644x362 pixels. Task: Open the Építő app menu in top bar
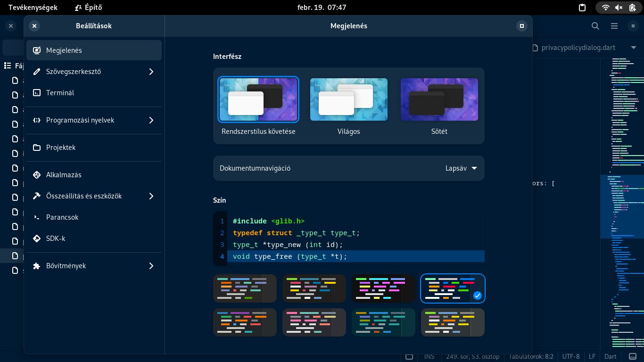click(89, 8)
